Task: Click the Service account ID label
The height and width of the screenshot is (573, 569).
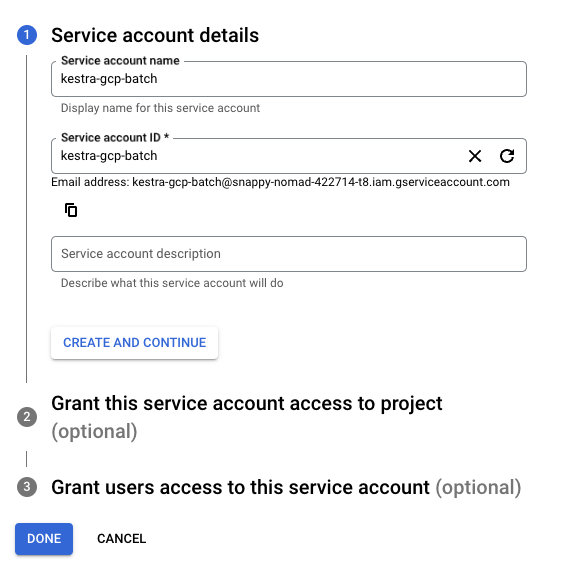Action: [x=115, y=137]
